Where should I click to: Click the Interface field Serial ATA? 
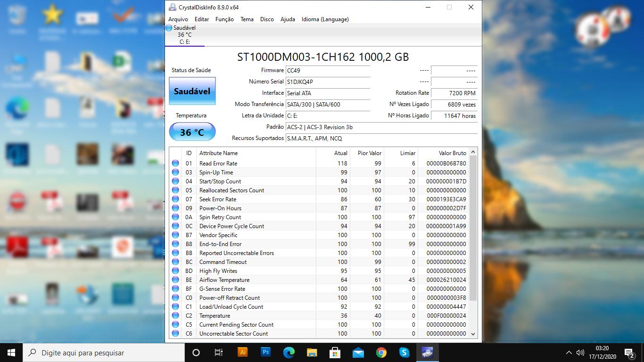click(328, 93)
